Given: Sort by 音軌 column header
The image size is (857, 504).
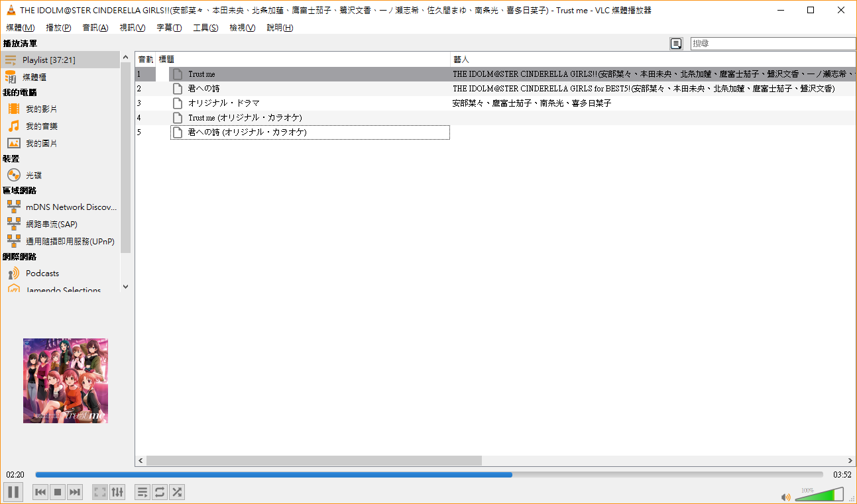Looking at the screenshot, I should (x=145, y=59).
